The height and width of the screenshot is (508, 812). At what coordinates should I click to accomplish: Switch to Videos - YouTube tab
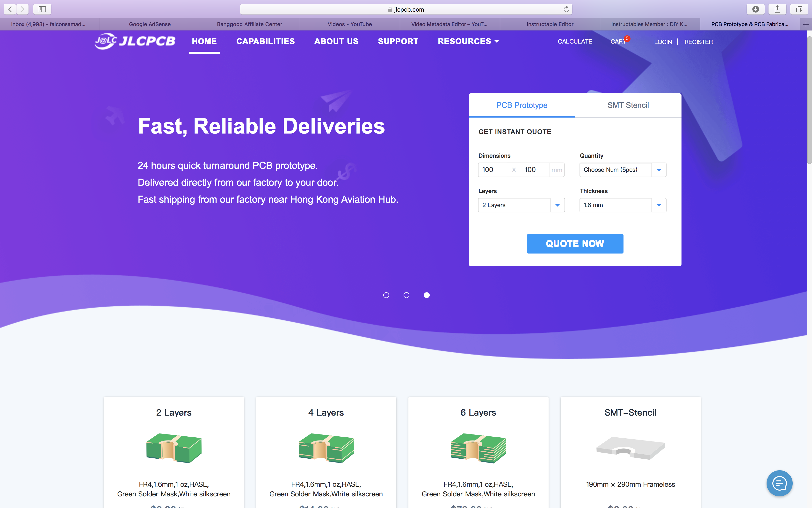point(350,24)
